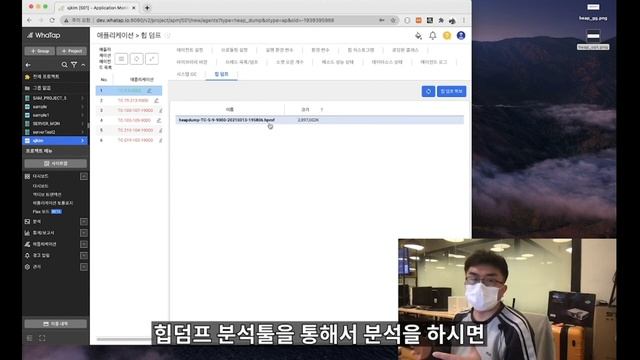
Task: Click the 관리 gear menu icon
Action: tap(27, 267)
